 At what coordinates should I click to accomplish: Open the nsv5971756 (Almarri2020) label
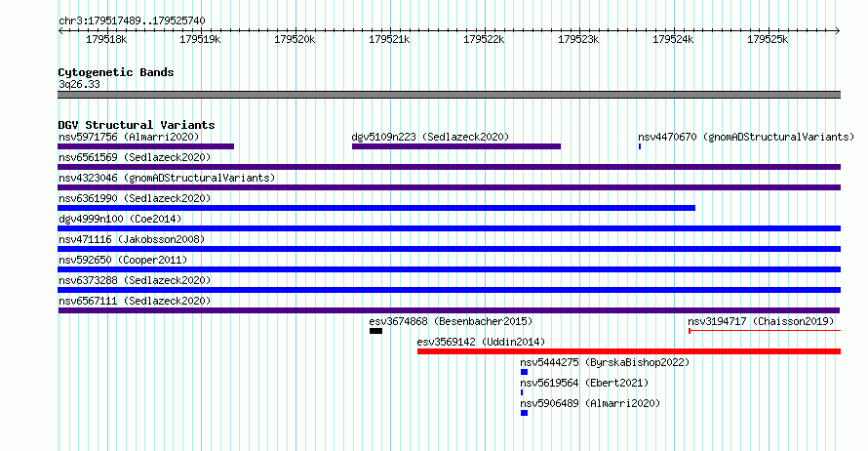(x=129, y=137)
